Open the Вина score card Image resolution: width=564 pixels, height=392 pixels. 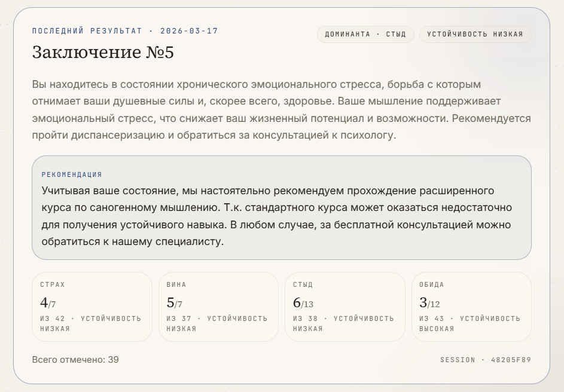[x=218, y=307]
